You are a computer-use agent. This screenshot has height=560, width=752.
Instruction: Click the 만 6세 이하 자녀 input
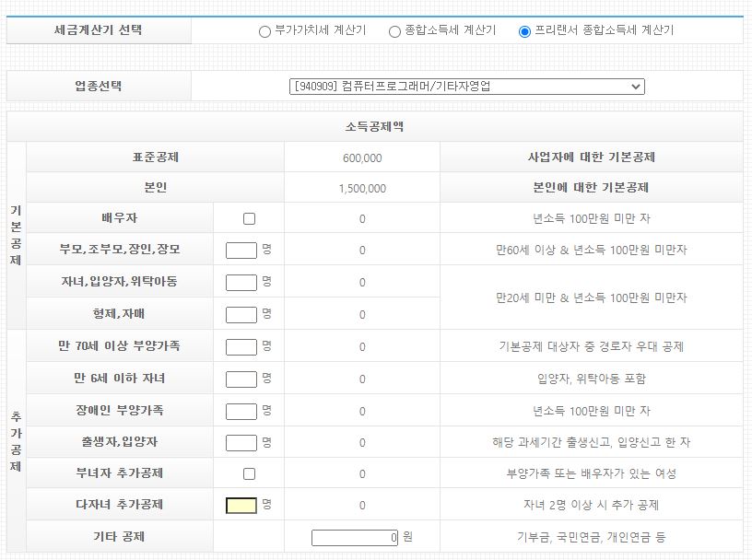(241, 378)
